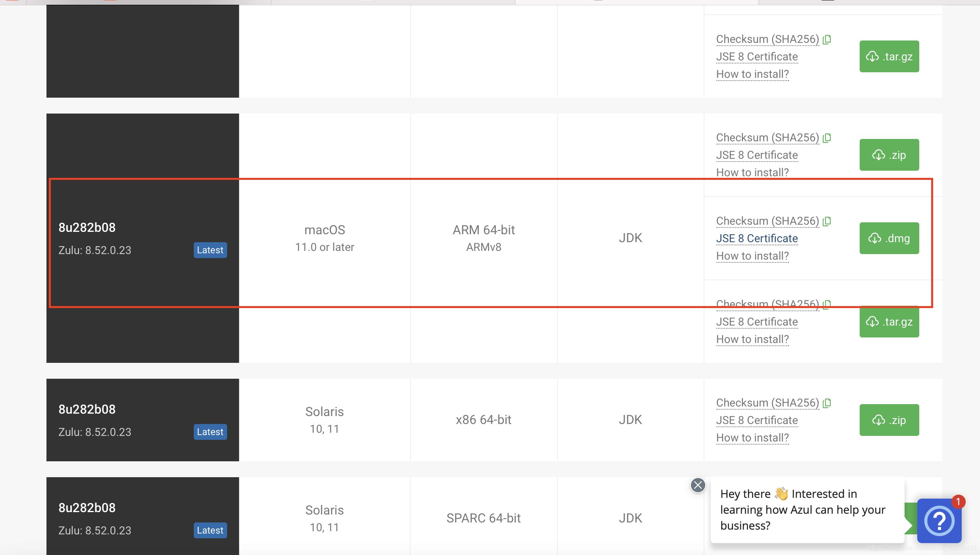Open How to install for top .tar.gz row
980x555 pixels.
tap(752, 74)
